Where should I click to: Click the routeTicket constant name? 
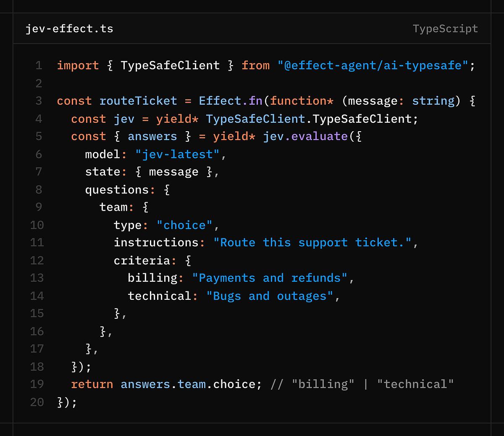click(138, 101)
